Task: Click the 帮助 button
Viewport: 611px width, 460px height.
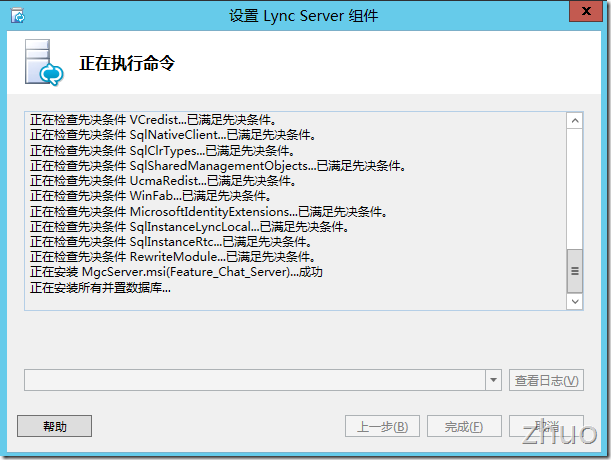Action: pos(55,426)
